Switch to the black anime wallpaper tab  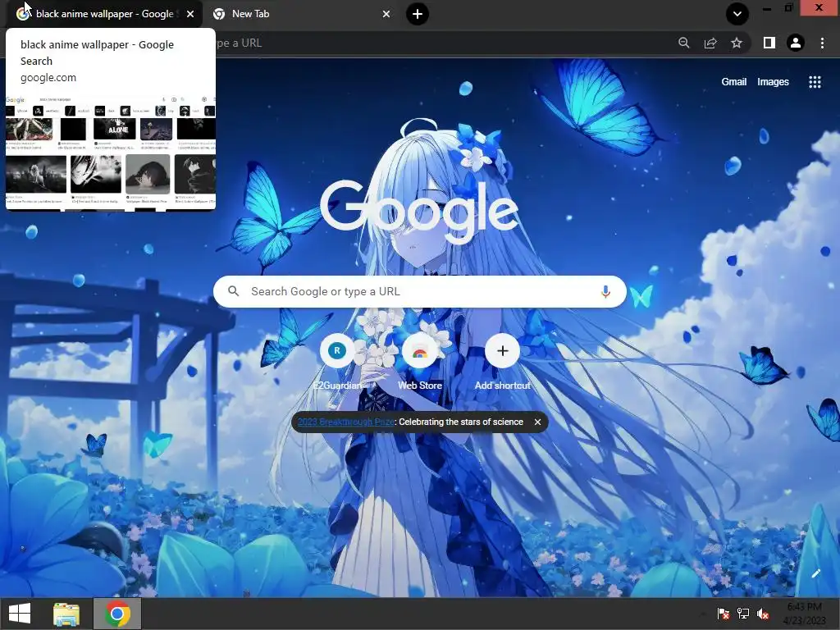coord(103,14)
